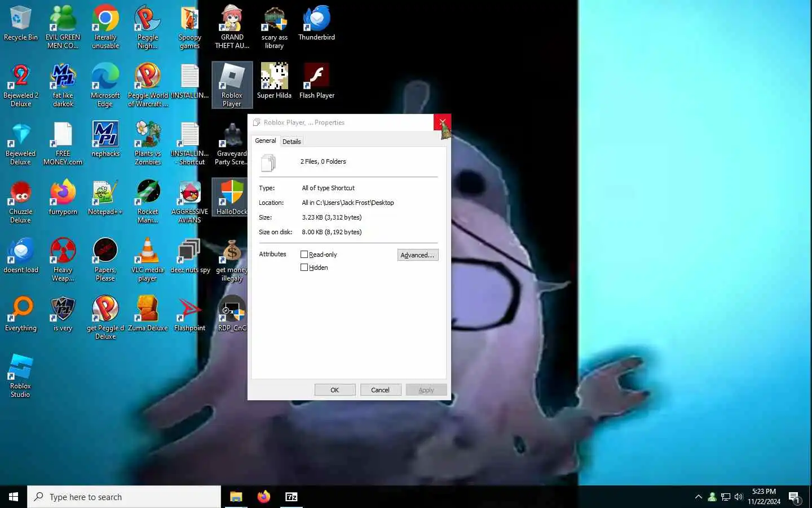
Task: Select the EVIL GREEN MEN CO... shortcut
Action: click(63, 27)
